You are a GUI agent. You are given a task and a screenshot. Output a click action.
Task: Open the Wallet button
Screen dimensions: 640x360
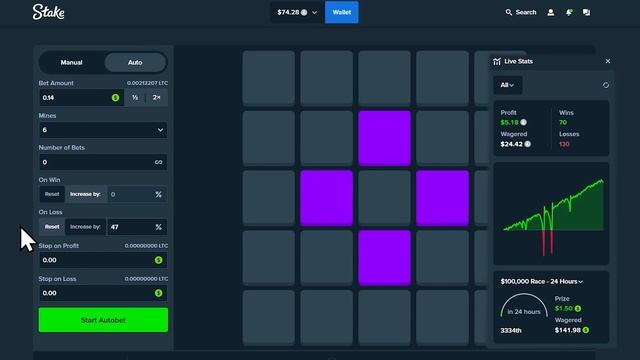click(x=342, y=12)
